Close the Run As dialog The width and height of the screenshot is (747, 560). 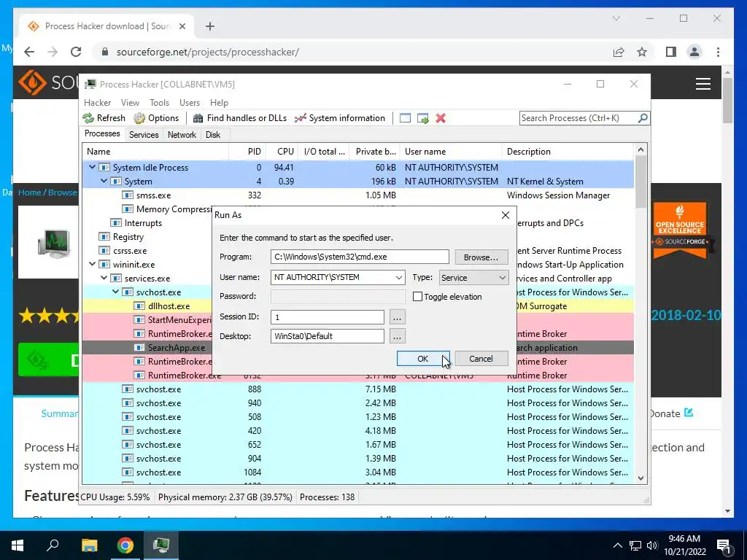tap(506, 215)
